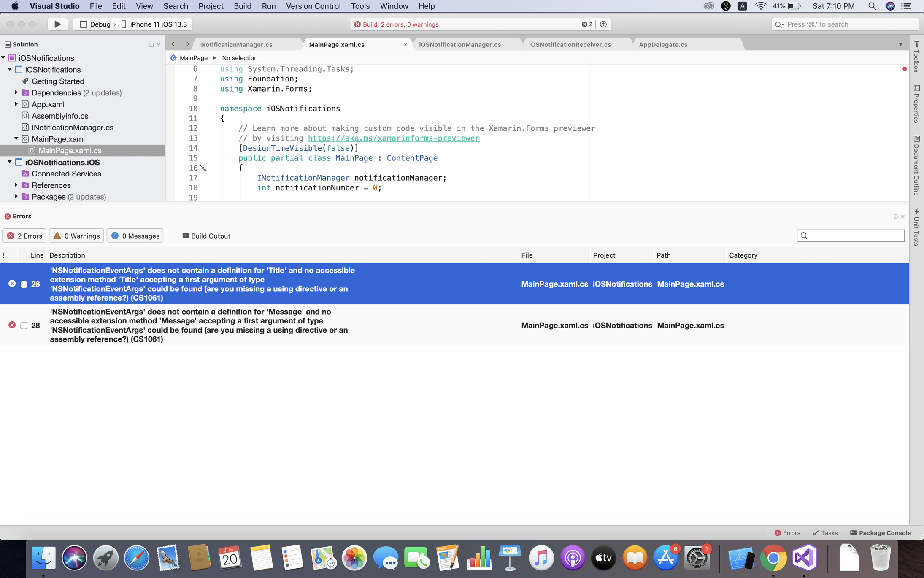Expand App.xaml node
The image size is (924, 578).
pos(16,104)
